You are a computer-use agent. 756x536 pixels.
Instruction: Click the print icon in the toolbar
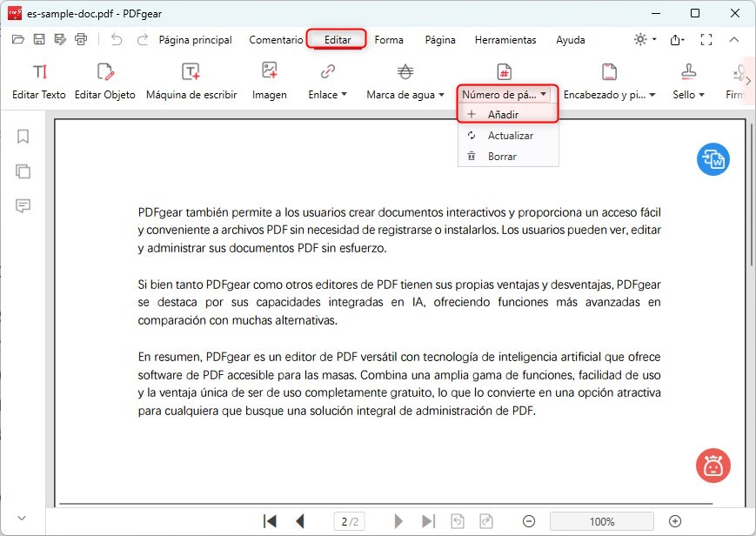[x=81, y=38]
